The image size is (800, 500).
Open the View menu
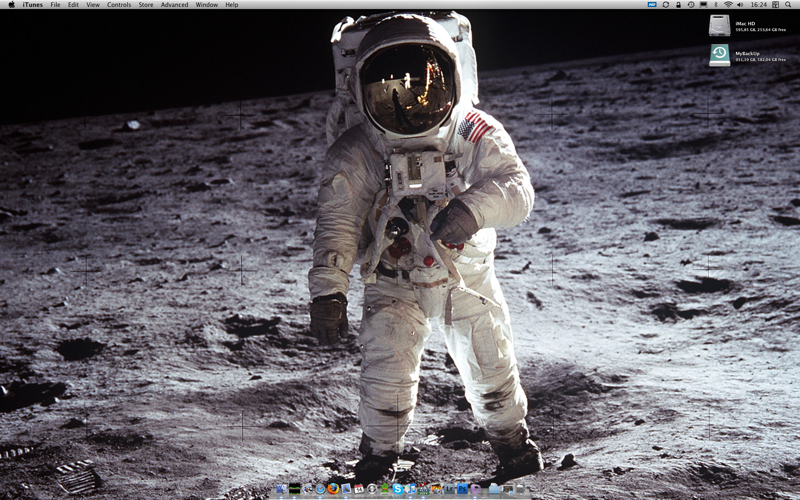click(x=93, y=5)
